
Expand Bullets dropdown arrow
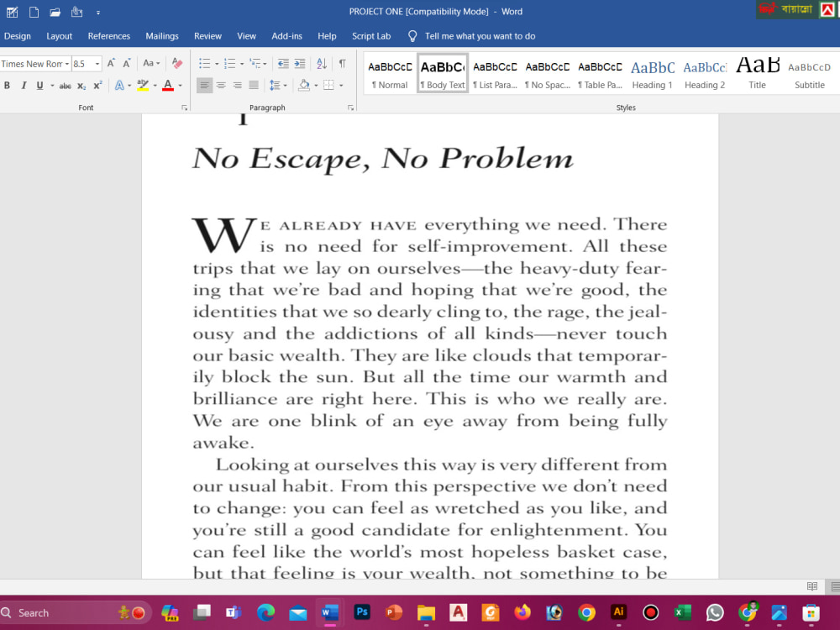point(217,64)
